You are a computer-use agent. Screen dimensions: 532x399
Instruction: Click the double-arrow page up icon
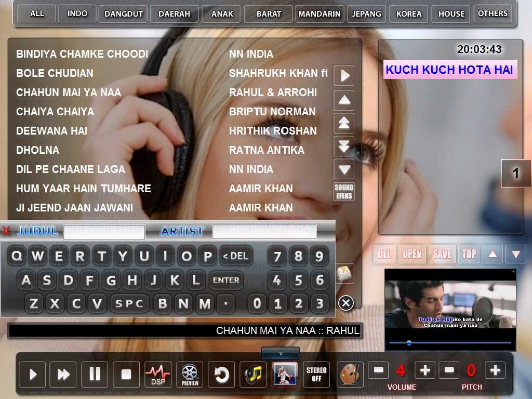pos(344,123)
